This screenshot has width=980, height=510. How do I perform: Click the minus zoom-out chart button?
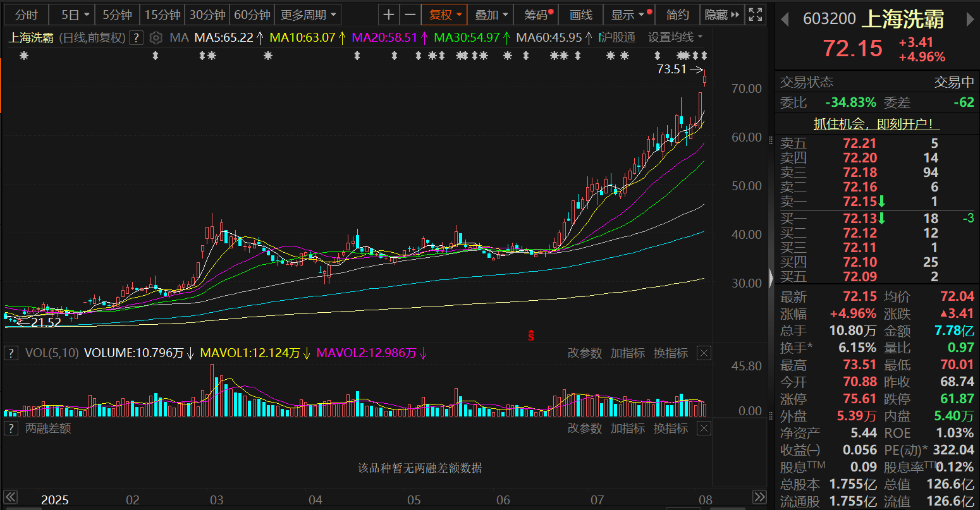(410, 15)
